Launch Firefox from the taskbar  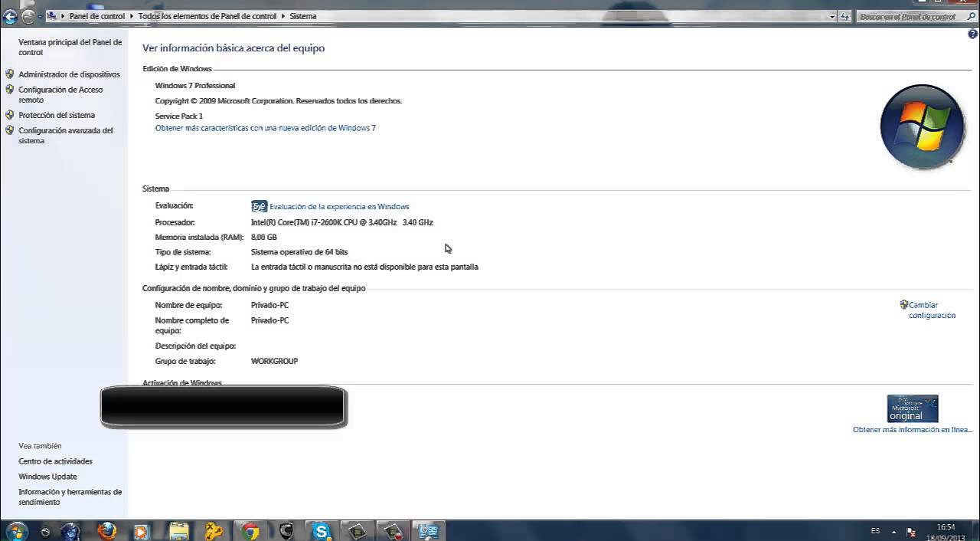pyautogui.click(x=107, y=530)
